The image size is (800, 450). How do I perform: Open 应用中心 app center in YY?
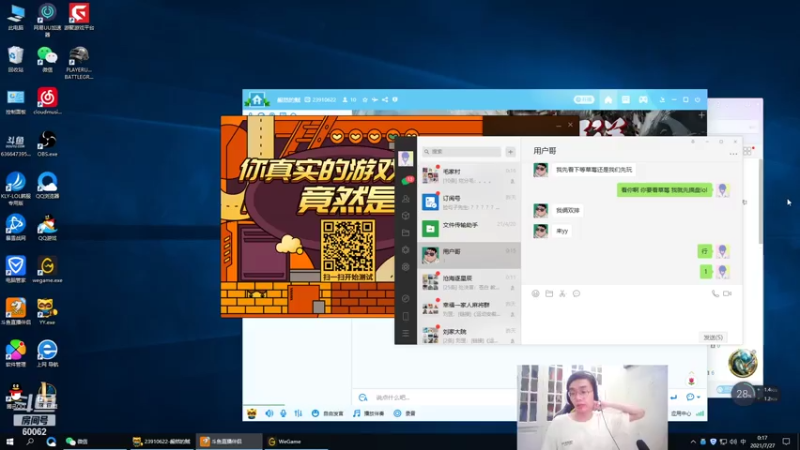coord(681,413)
